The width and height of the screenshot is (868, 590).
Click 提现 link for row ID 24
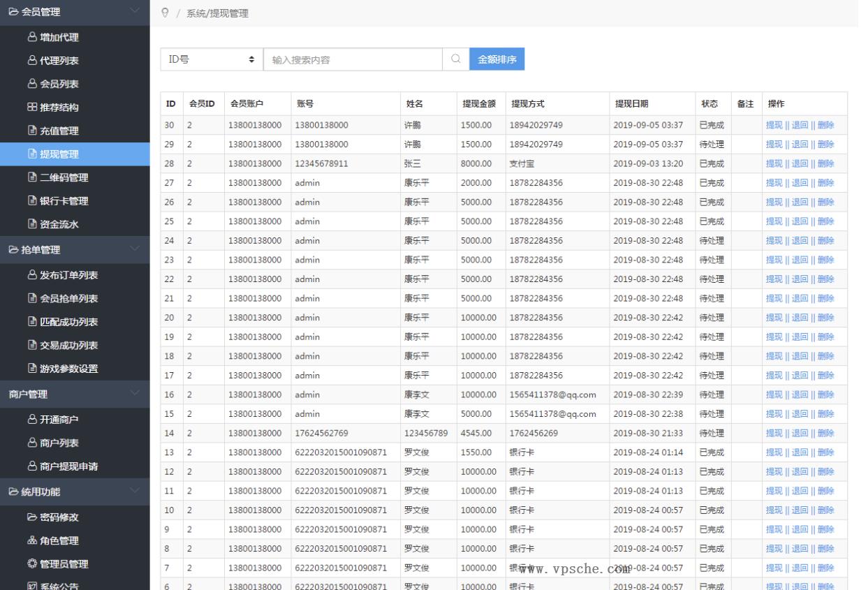tap(774, 241)
